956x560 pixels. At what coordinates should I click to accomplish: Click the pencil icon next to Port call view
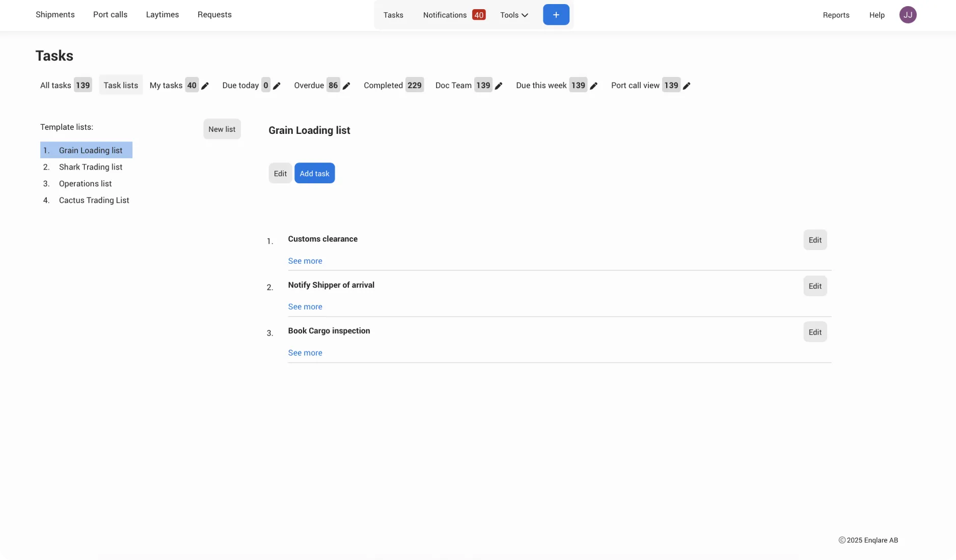click(687, 86)
